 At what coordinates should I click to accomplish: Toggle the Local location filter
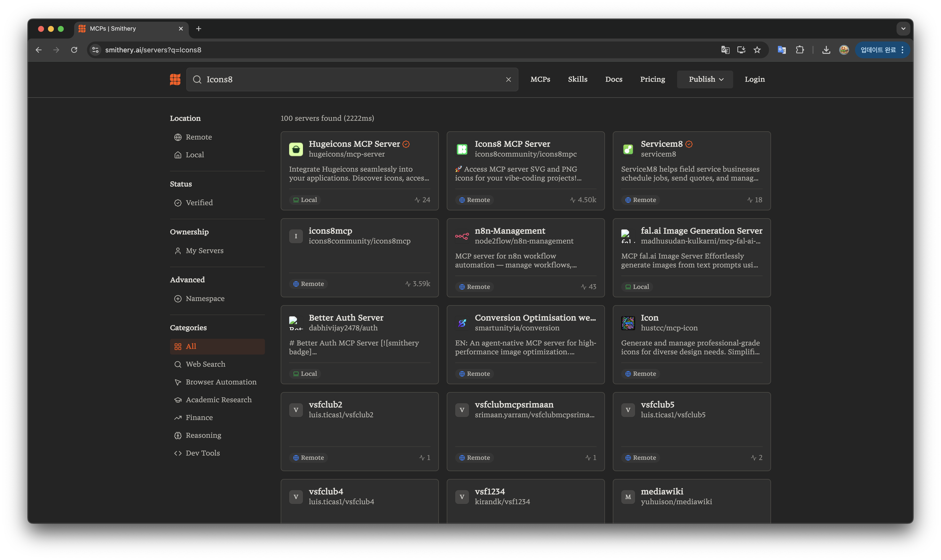[x=194, y=155]
